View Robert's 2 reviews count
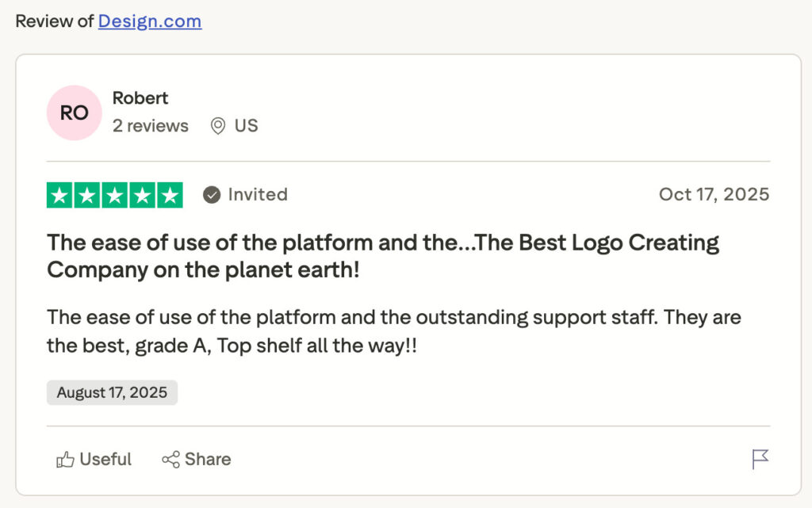Viewport: 812px width, 508px height. click(x=151, y=126)
